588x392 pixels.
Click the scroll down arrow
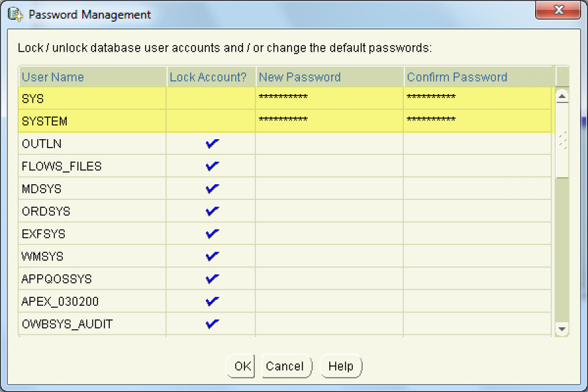click(x=562, y=329)
